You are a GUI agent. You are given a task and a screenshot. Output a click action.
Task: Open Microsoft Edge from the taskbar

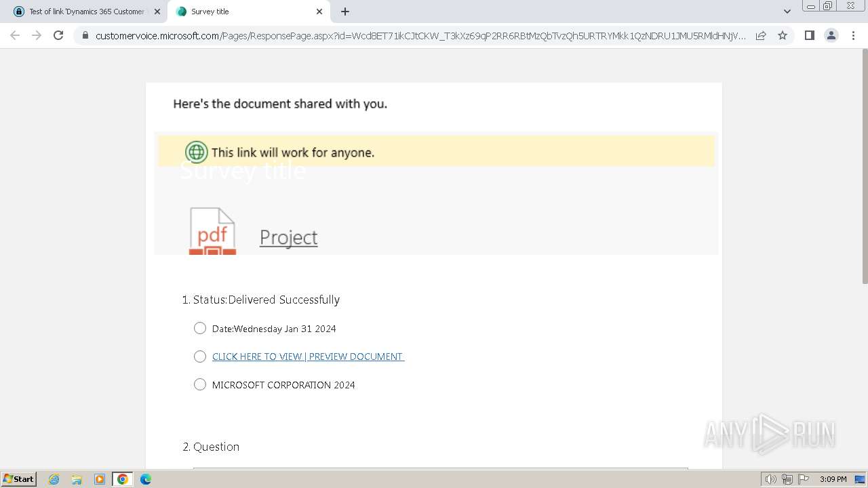coord(146,479)
